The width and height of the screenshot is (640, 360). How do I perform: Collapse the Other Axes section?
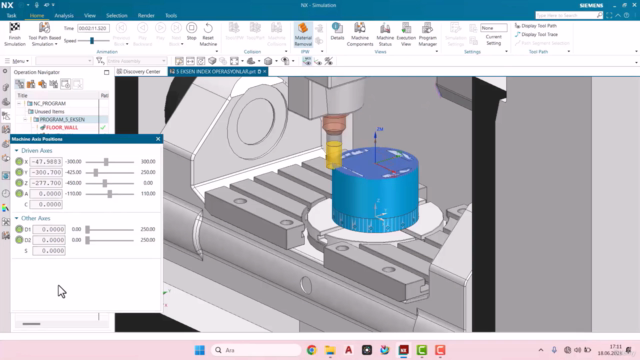pyautogui.click(x=17, y=218)
